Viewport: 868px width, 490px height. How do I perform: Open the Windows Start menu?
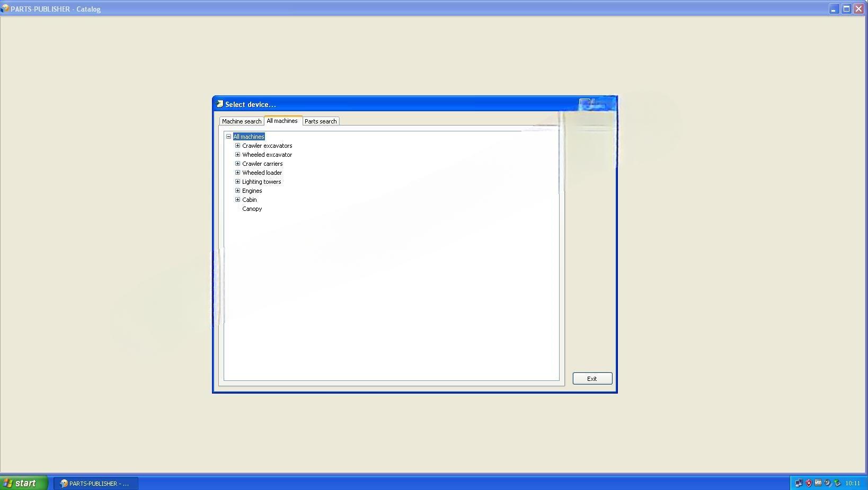coord(24,483)
